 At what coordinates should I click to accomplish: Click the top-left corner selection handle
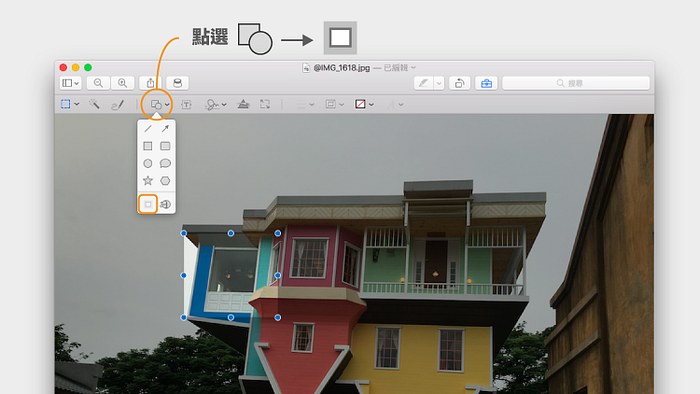(x=183, y=233)
